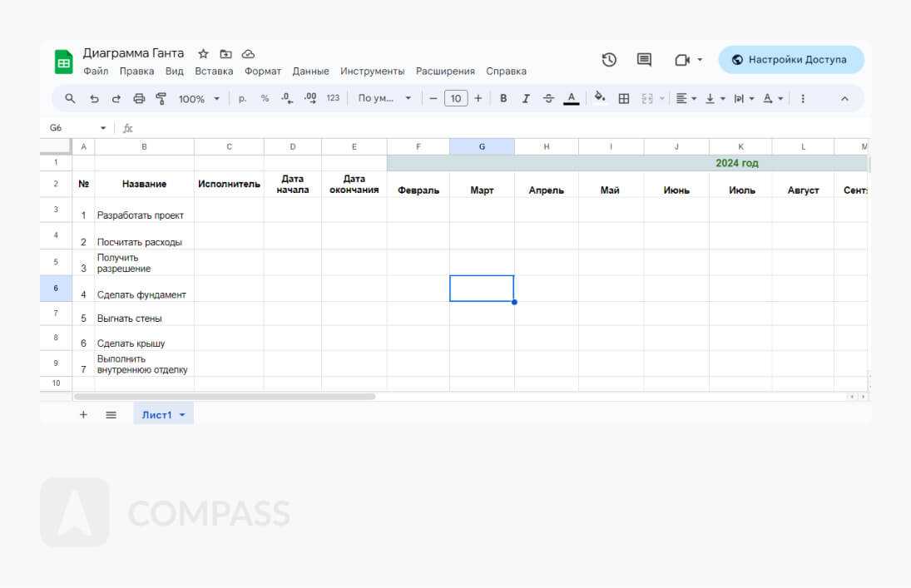This screenshot has width=911, height=588.
Task: Click the search magnifier in toolbar
Action: click(x=71, y=99)
